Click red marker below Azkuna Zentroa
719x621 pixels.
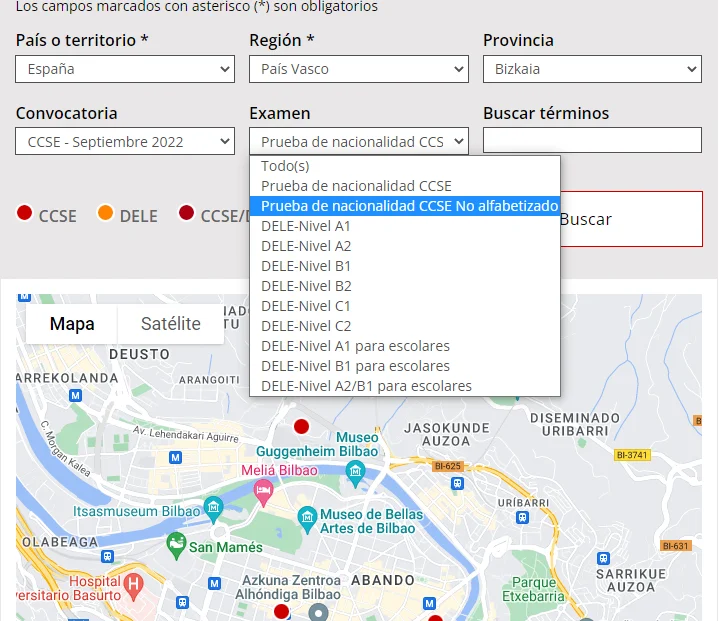(282, 611)
